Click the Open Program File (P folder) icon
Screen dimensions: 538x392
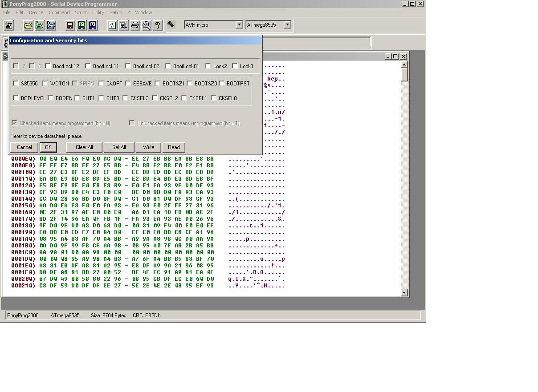[x=39, y=25]
